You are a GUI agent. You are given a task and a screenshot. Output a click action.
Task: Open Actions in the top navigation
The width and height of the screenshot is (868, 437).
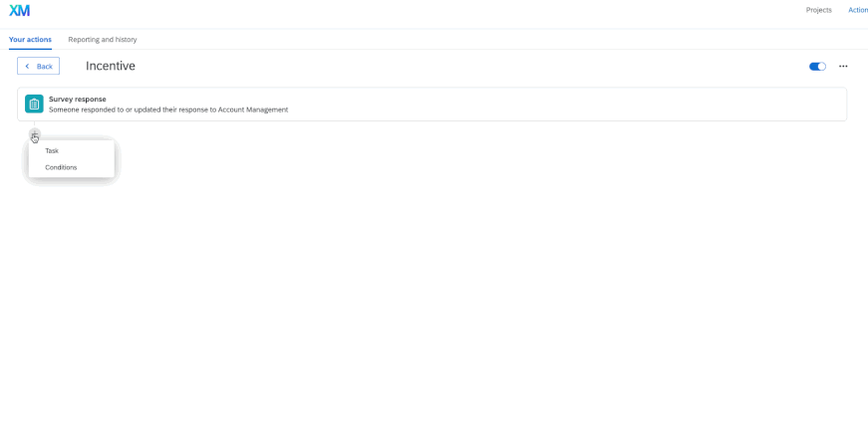click(858, 10)
